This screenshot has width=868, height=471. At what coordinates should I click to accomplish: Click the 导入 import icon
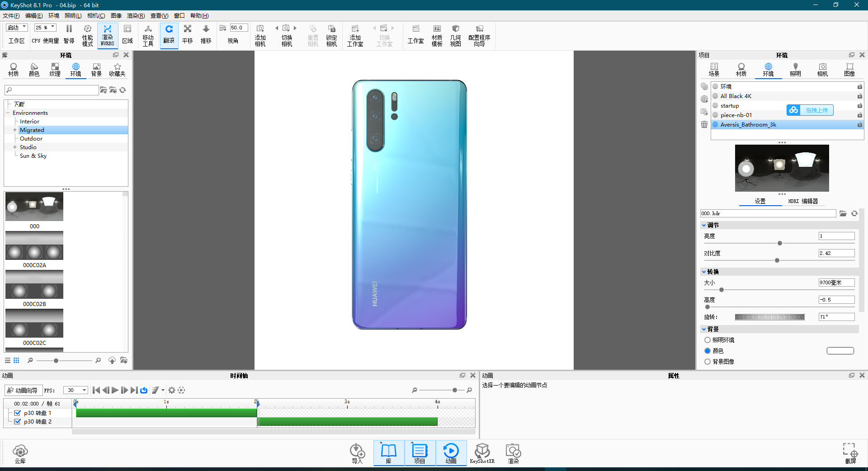point(357,453)
